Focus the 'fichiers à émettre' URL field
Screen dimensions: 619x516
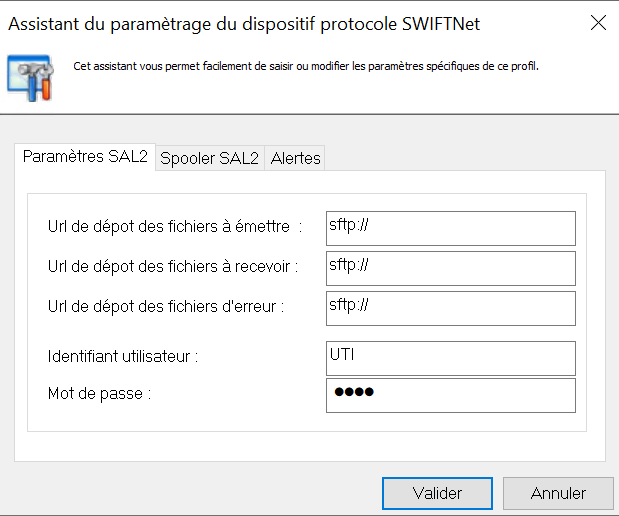point(450,228)
